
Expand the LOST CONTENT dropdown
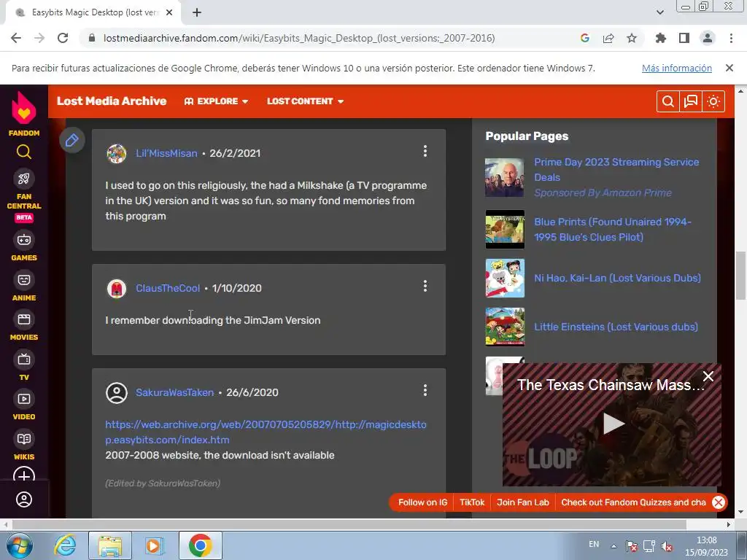point(306,101)
